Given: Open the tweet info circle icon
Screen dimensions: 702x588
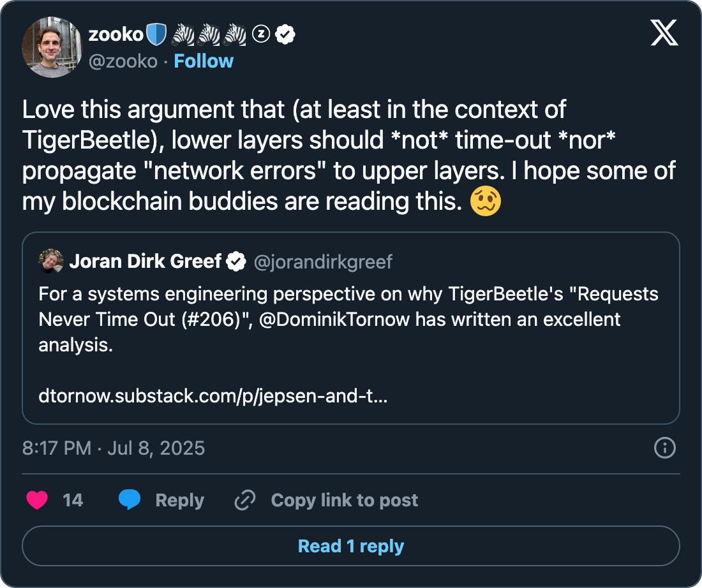Looking at the screenshot, I should click(665, 448).
